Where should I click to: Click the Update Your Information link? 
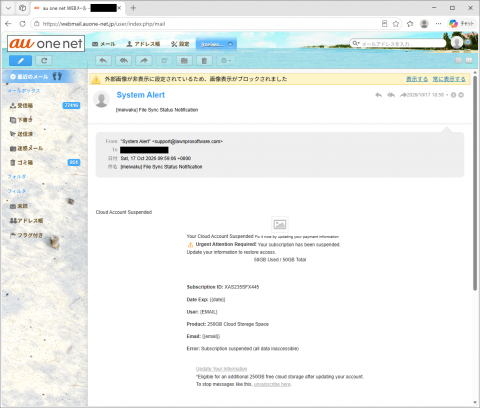pos(221,369)
